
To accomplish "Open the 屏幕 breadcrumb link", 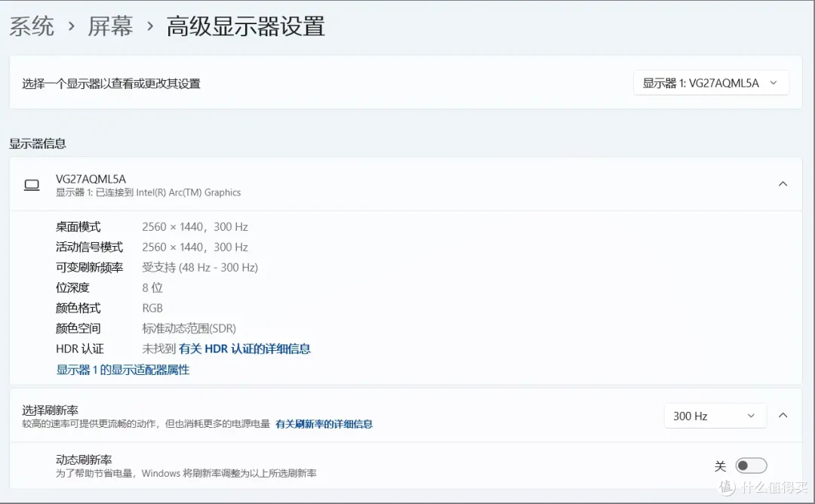I will [x=110, y=26].
